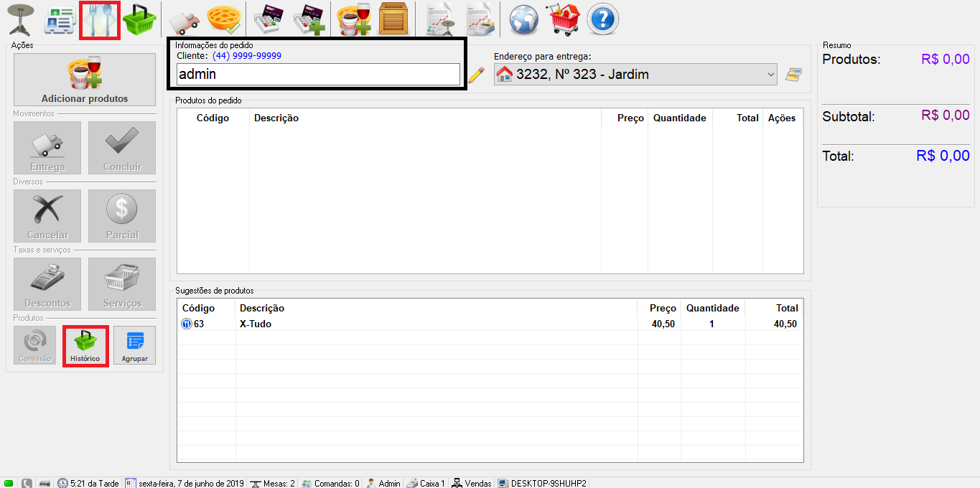Click the green shopping basket in top toolbar
This screenshot has height=488, width=980.
pos(139,20)
